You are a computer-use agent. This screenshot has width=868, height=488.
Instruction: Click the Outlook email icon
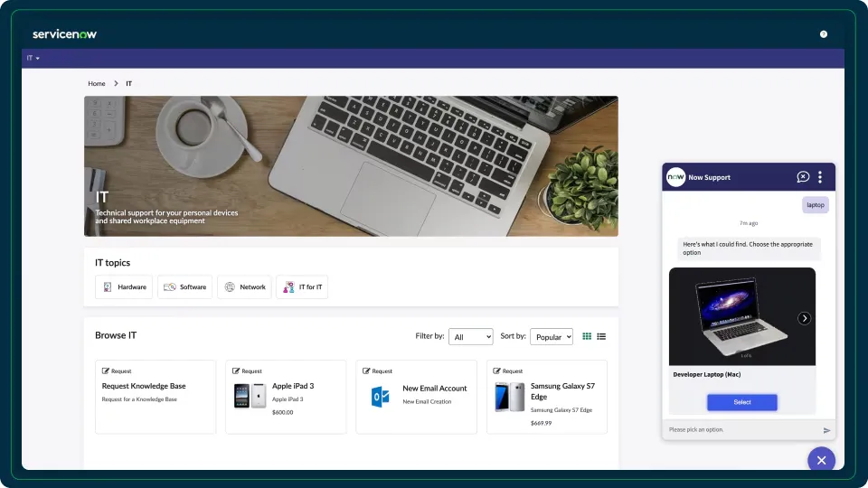tap(381, 397)
